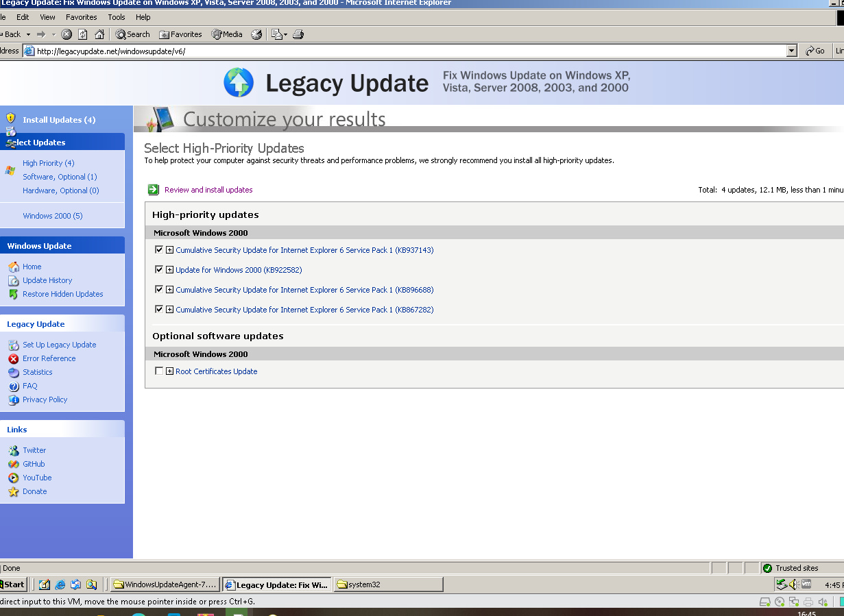Click the Error Reference red icon
The height and width of the screenshot is (616, 844).
(x=14, y=358)
